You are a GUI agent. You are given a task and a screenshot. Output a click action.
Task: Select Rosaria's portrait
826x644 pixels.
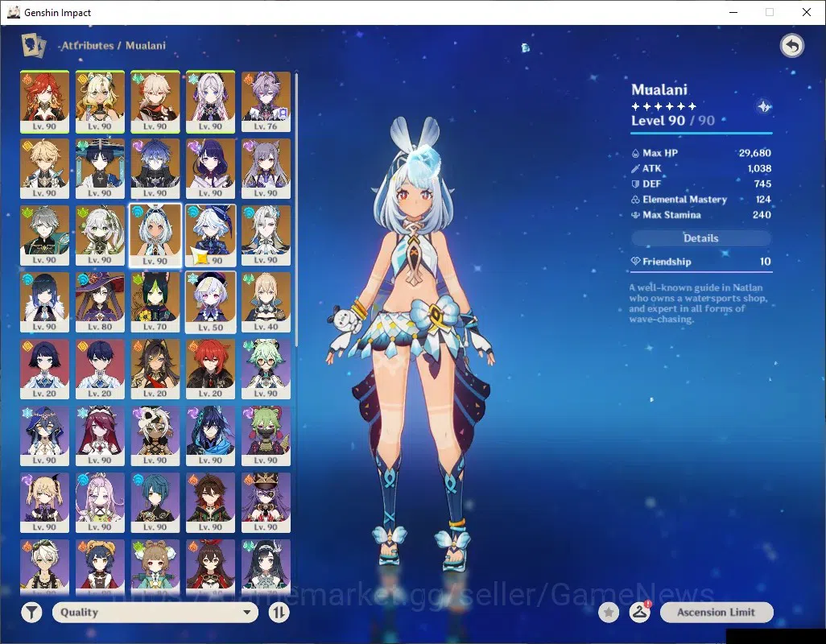[x=100, y=436]
